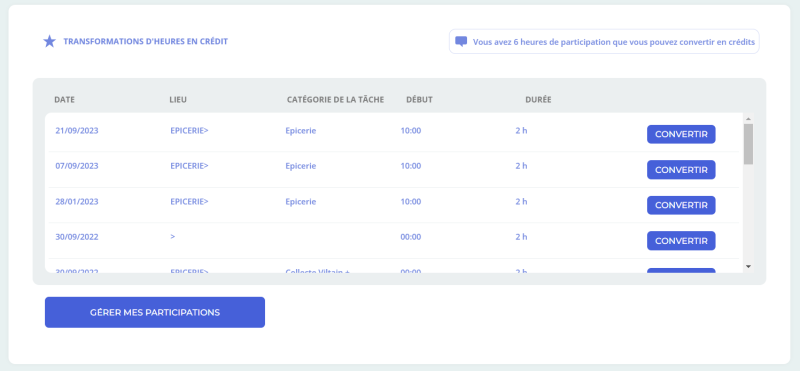Click Epicerie category in the 28/01/2023 row
Screen dimensions: 800x371
[301, 202]
